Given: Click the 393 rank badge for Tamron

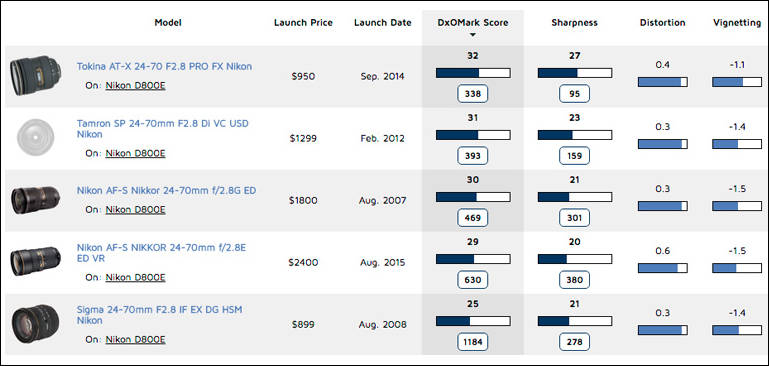Looking at the screenshot, I should coord(473,156).
